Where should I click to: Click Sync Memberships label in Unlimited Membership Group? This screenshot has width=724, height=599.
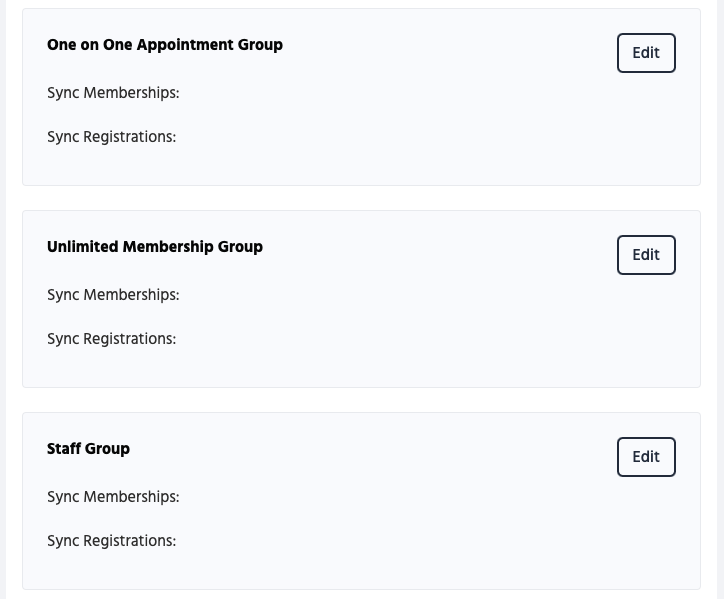pos(113,295)
